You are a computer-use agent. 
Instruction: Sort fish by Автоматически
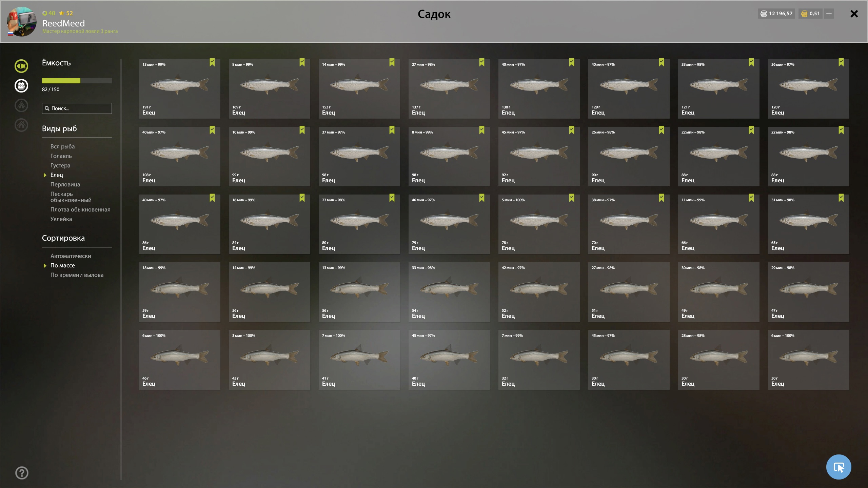pos(71,256)
